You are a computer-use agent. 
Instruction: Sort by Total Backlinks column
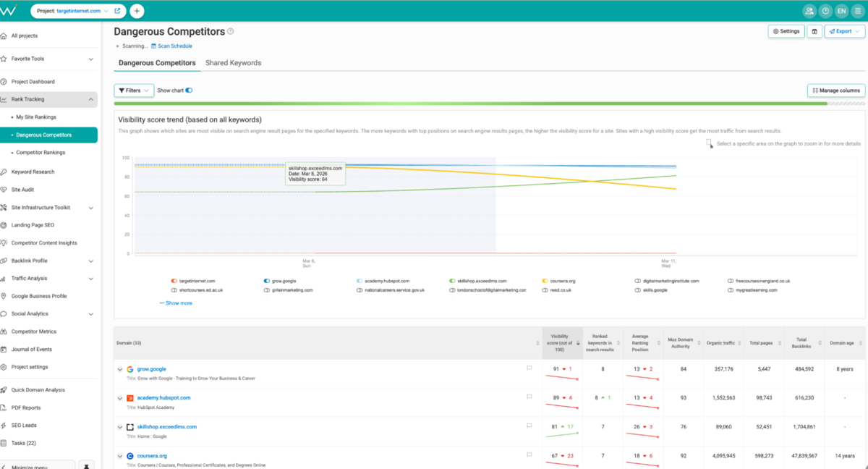(x=820, y=343)
